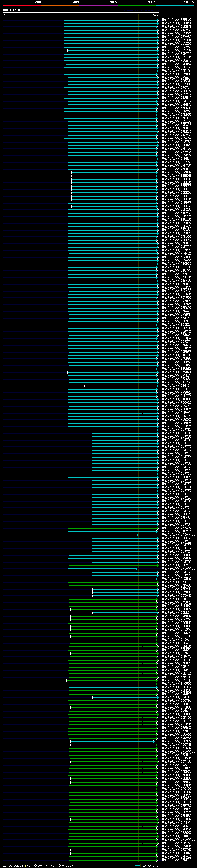Screen dimensions: 197x868
Task: Select hit UniRef100_Q9SMD9
Action: (176, 558)
